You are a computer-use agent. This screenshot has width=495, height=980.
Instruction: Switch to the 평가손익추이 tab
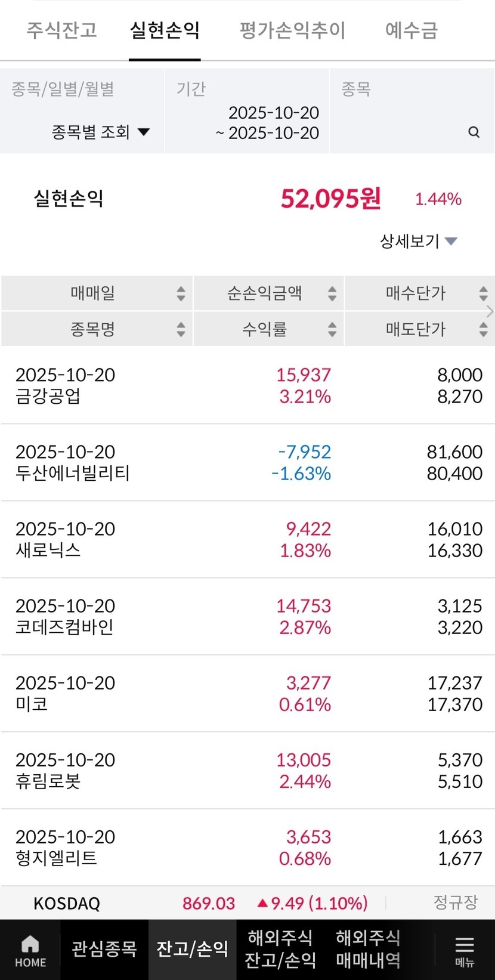pos(292,30)
